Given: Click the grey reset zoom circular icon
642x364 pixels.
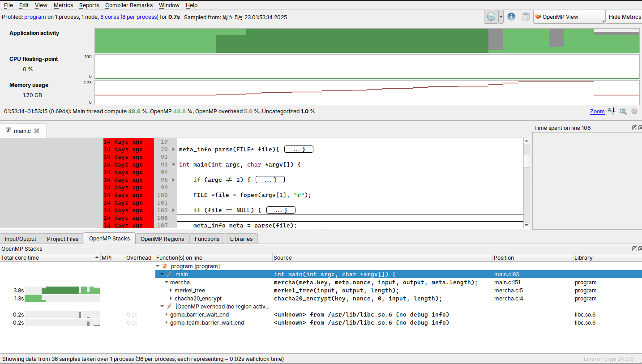Looking at the screenshot, I should coord(634,111).
